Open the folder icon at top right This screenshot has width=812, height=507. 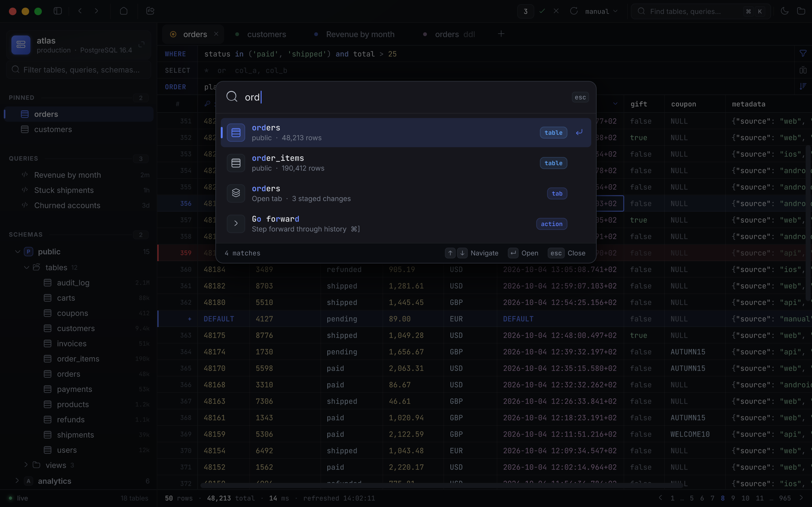(801, 11)
